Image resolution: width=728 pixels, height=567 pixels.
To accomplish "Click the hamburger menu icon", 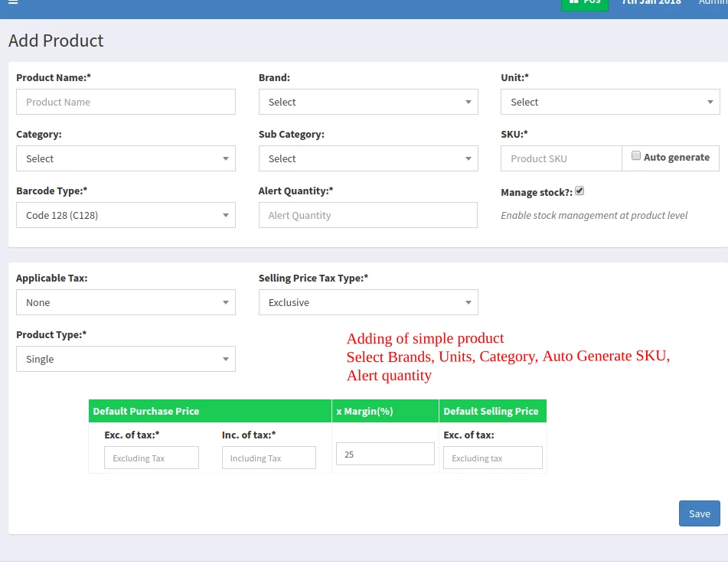I will (x=13, y=2).
